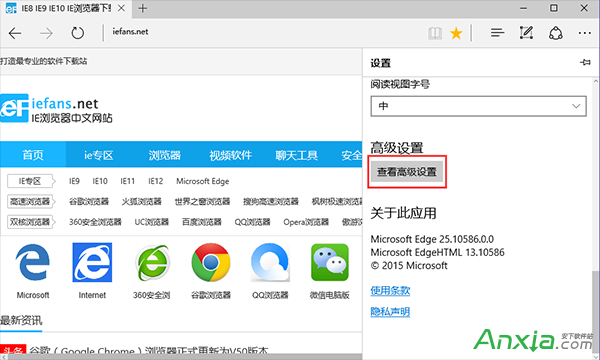
Task: Click the yellow favorites star icon
Action: tap(456, 33)
